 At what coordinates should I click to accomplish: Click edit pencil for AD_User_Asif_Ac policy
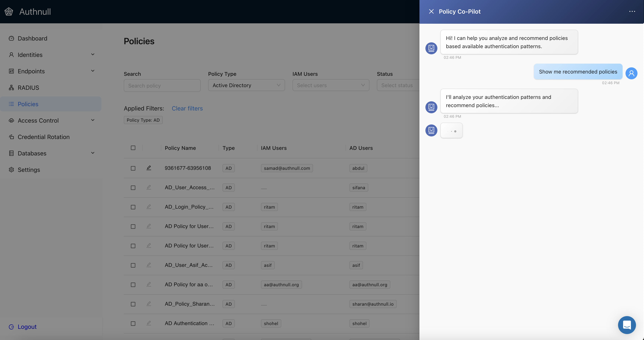pos(149,265)
